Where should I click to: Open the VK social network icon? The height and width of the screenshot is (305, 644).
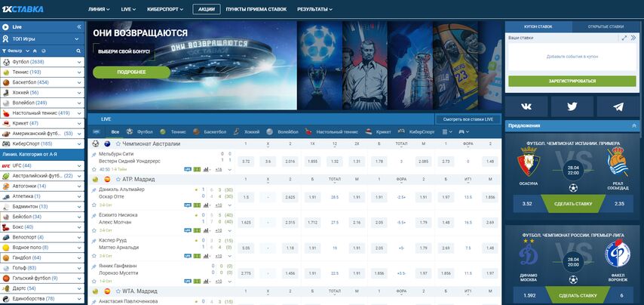click(x=526, y=107)
